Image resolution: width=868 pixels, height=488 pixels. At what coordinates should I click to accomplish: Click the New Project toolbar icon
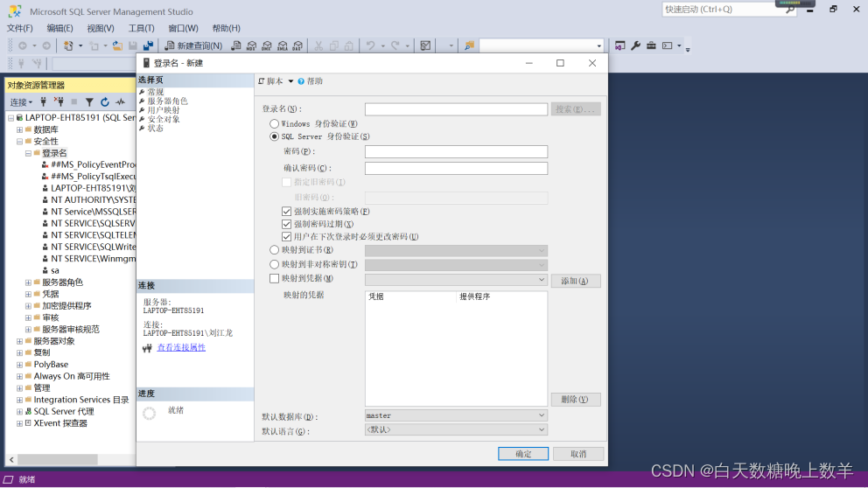pos(68,46)
